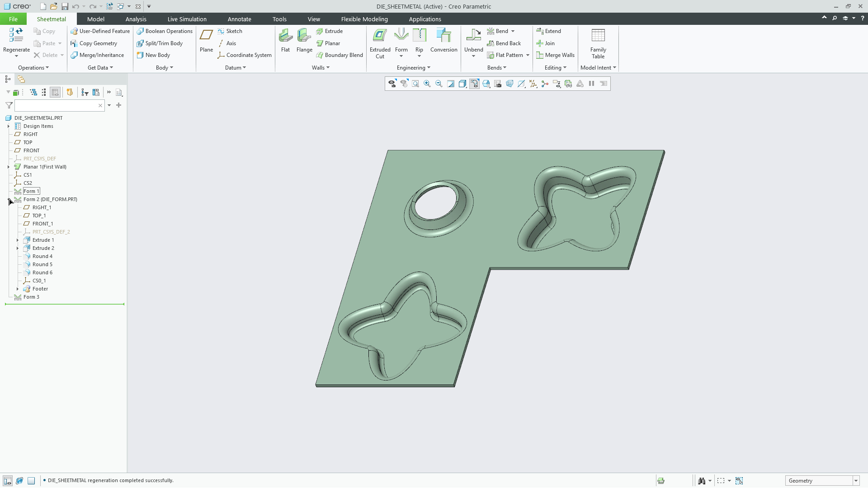Screen dimensions: 868x488
Task: Open the Live Simulation tab
Action: tap(187, 19)
